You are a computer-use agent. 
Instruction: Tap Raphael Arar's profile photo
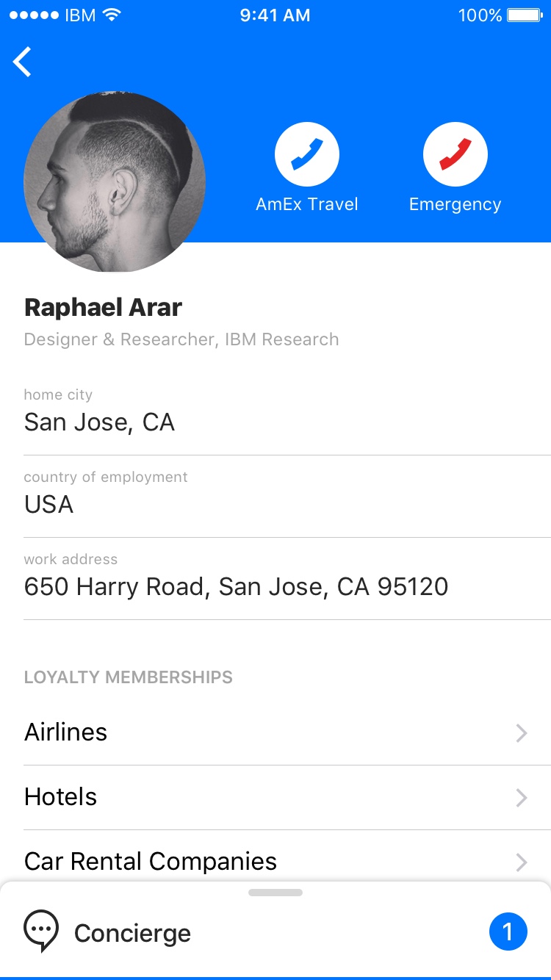[x=115, y=181]
